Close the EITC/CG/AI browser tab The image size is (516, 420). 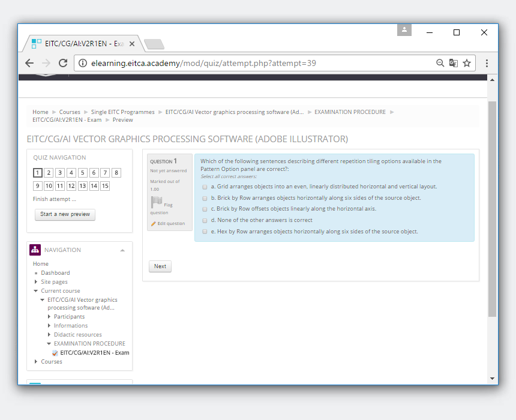click(132, 44)
